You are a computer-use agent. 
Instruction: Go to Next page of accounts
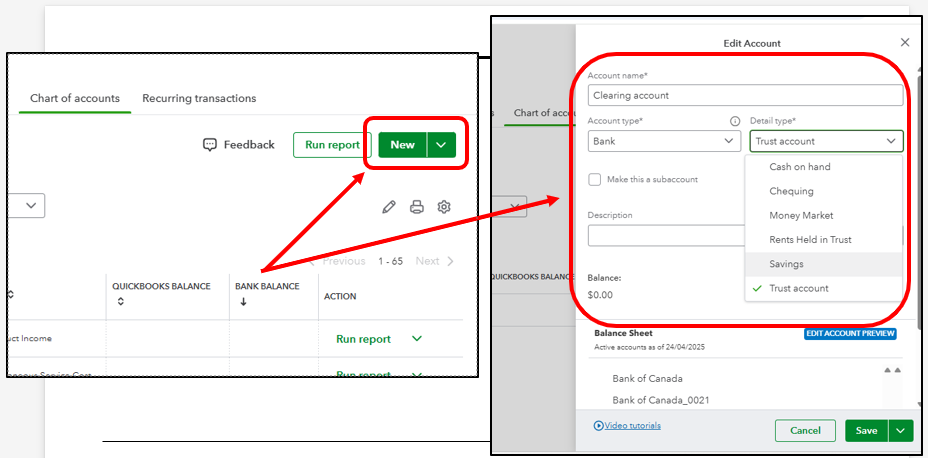pos(434,261)
